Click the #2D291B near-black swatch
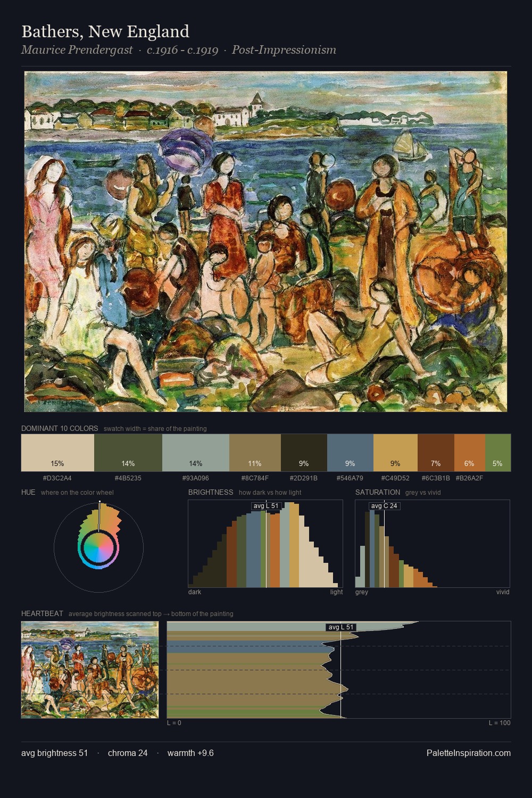The image size is (532, 798). [304, 453]
